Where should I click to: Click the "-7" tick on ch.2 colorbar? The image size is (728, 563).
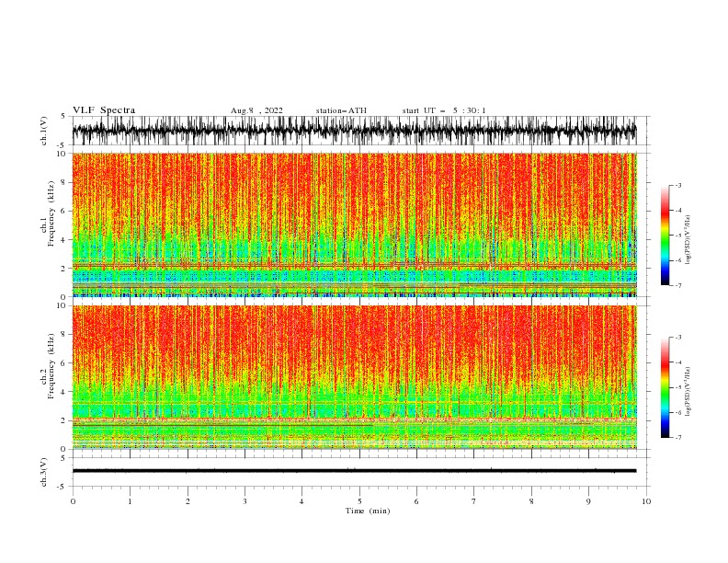coord(677,437)
